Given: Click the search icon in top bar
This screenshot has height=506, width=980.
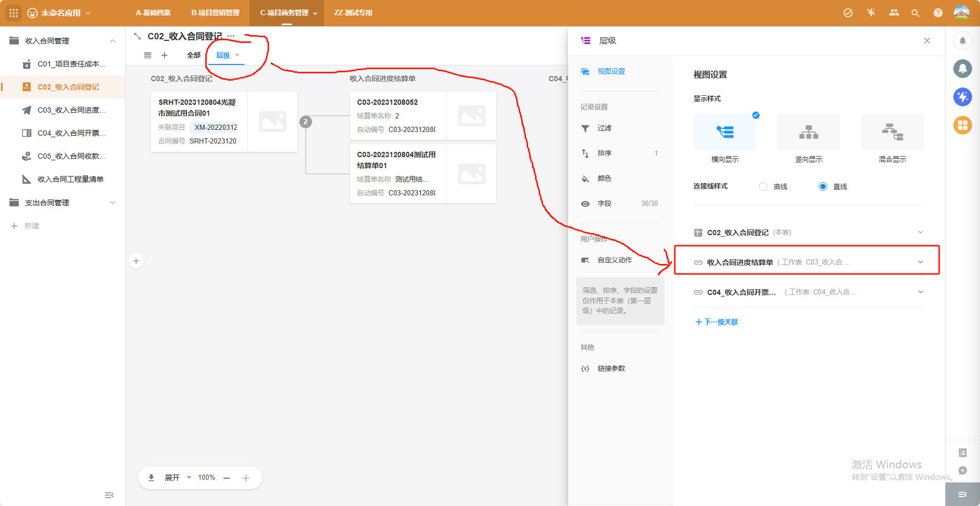Looking at the screenshot, I should 915,13.
